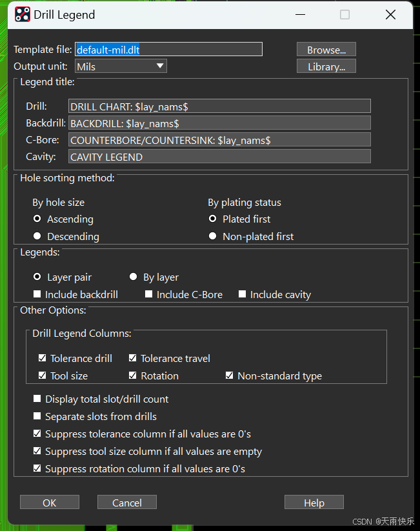
Task: Click the Backdrill legend title field
Action: 219,123
